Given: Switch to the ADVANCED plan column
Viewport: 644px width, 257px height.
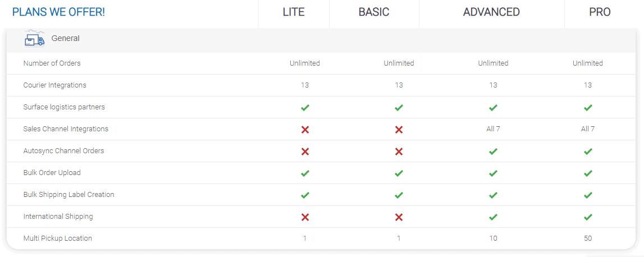Looking at the screenshot, I should [x=491, y=12].
